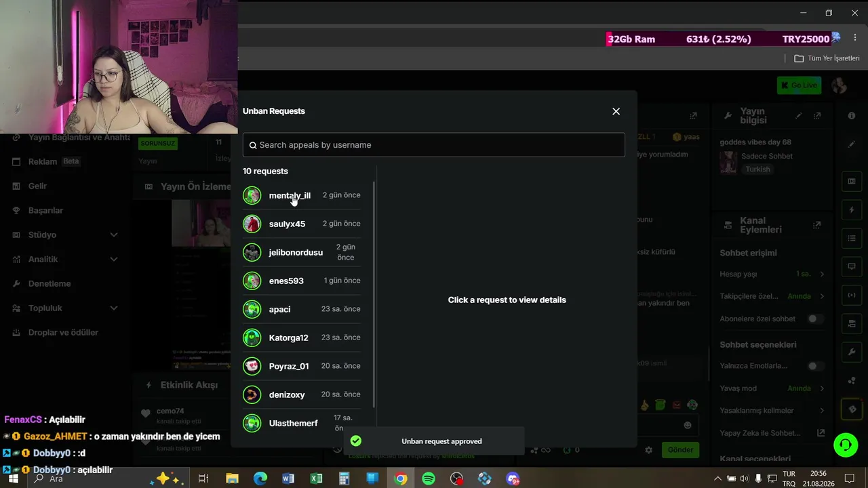Image resolution: width=868 pixels, height=488 pixels.
Task: Click saulyx45 red avatar icon
Action: [252, 224]
